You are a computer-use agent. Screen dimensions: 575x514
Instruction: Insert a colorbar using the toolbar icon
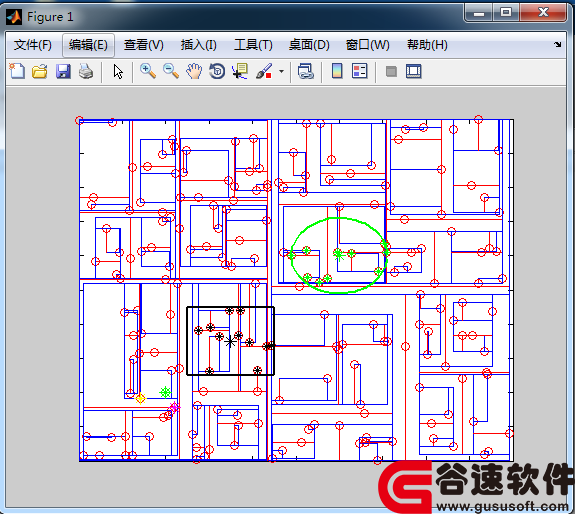(x=337, y=71)
